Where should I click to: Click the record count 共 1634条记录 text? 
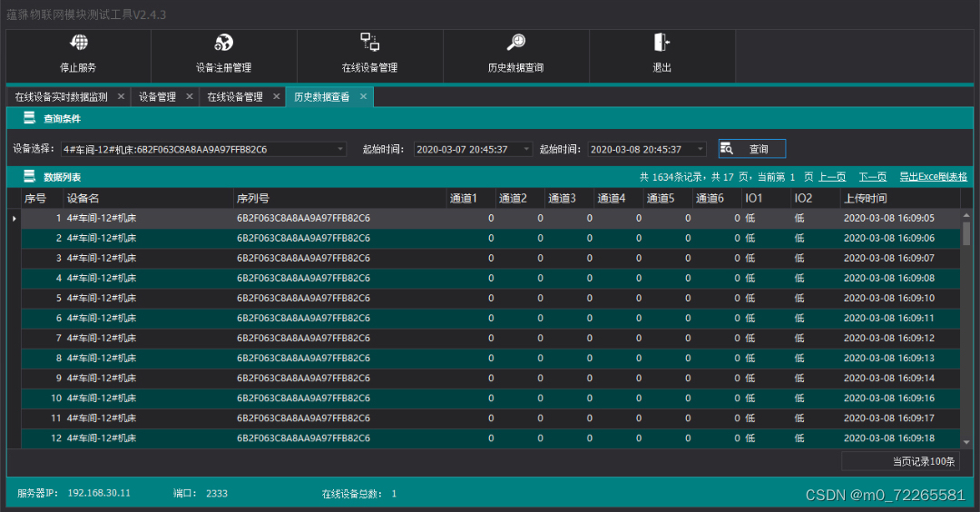672,177
